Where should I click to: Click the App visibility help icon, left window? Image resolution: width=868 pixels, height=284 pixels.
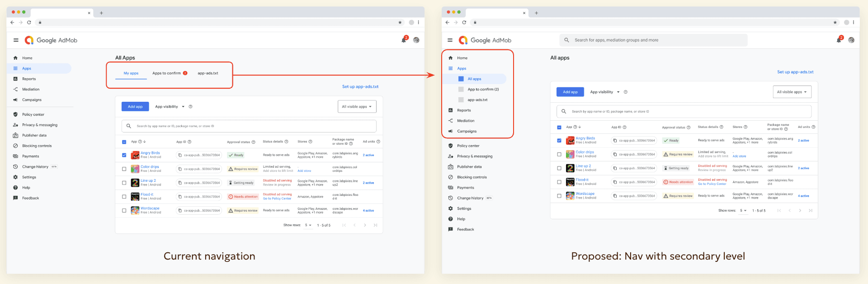click(x=190, y=107)
